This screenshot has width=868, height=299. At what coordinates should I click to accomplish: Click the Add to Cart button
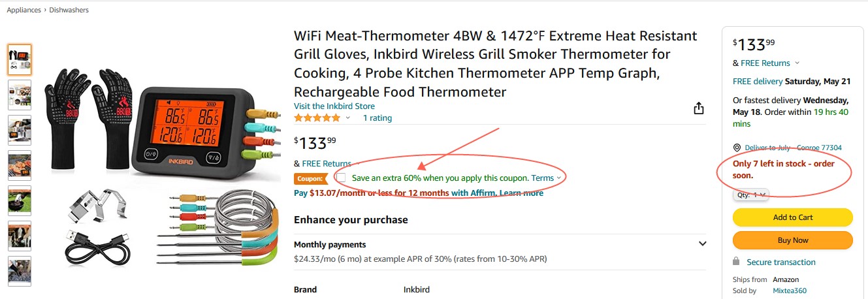click(793, 217)
